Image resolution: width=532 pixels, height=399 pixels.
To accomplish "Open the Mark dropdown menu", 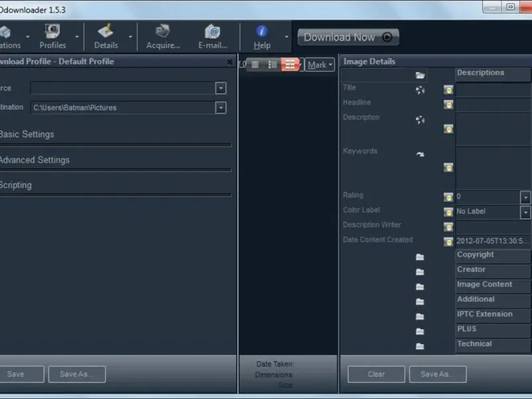I will pos(320,65).
